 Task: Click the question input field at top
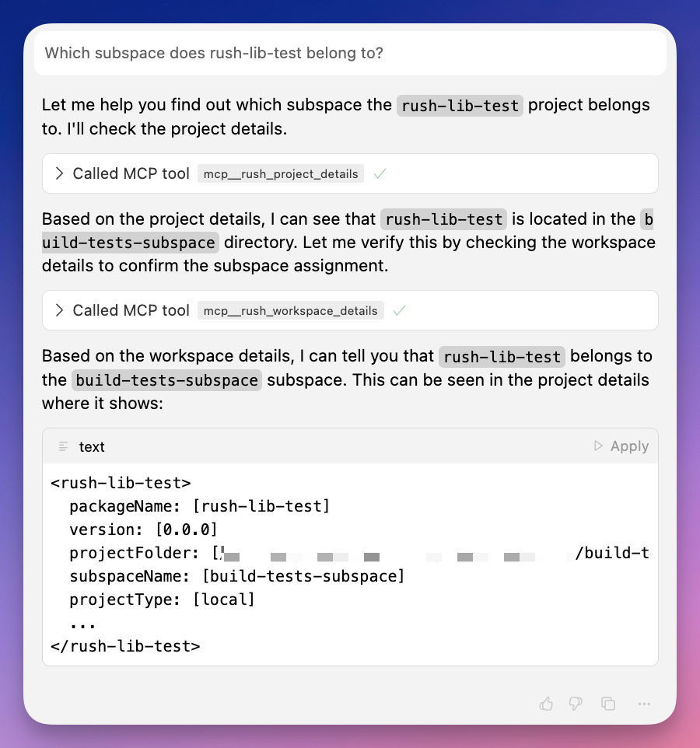click(x=350, y=53)
